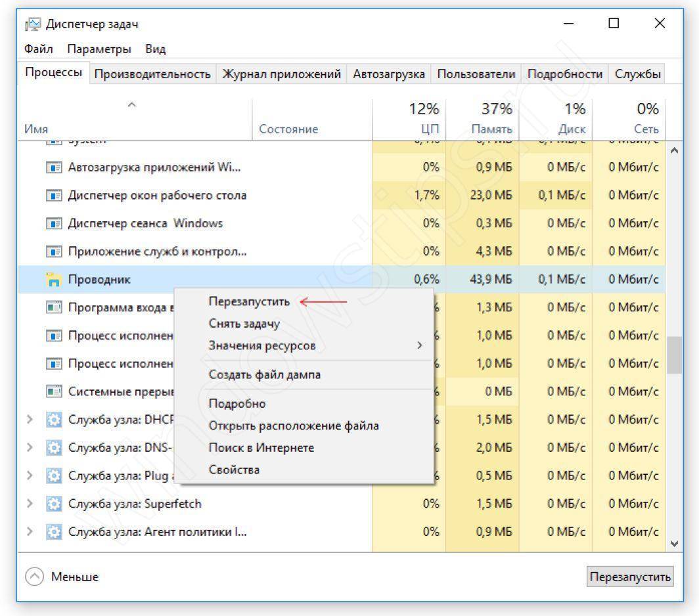The height and width of the screenshot is (616, 699).
Task: Click the Служба узла: Агент политики gear icon
Action: pos(54,532)
